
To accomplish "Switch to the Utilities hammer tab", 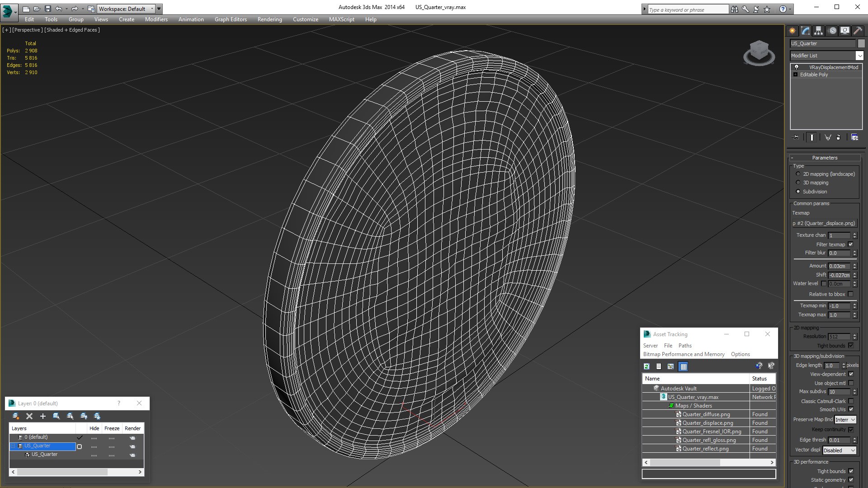I will pos(857,31).
